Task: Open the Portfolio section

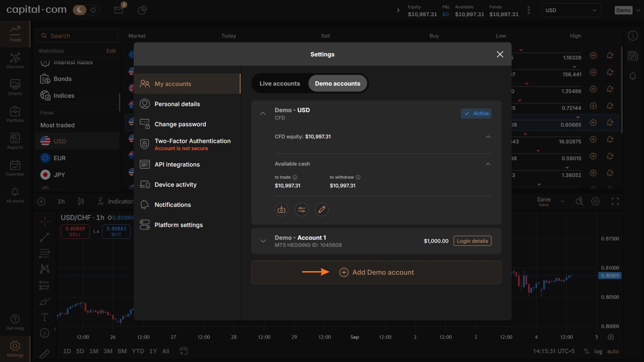Action: (15, 114)
